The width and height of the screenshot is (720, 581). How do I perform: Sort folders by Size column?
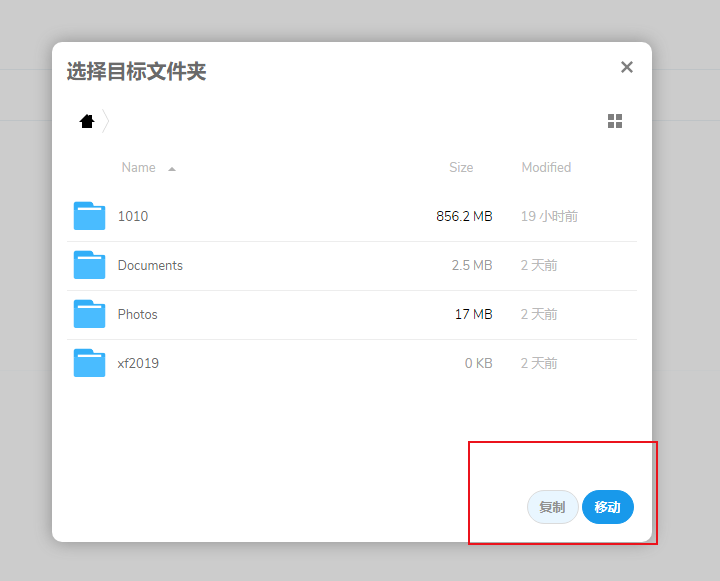pos(461,168)
